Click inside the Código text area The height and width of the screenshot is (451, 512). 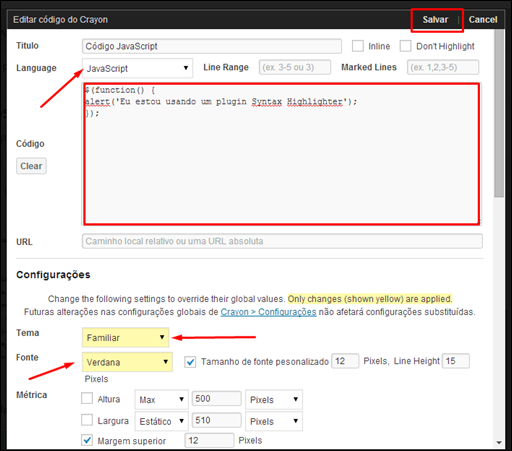282,154
